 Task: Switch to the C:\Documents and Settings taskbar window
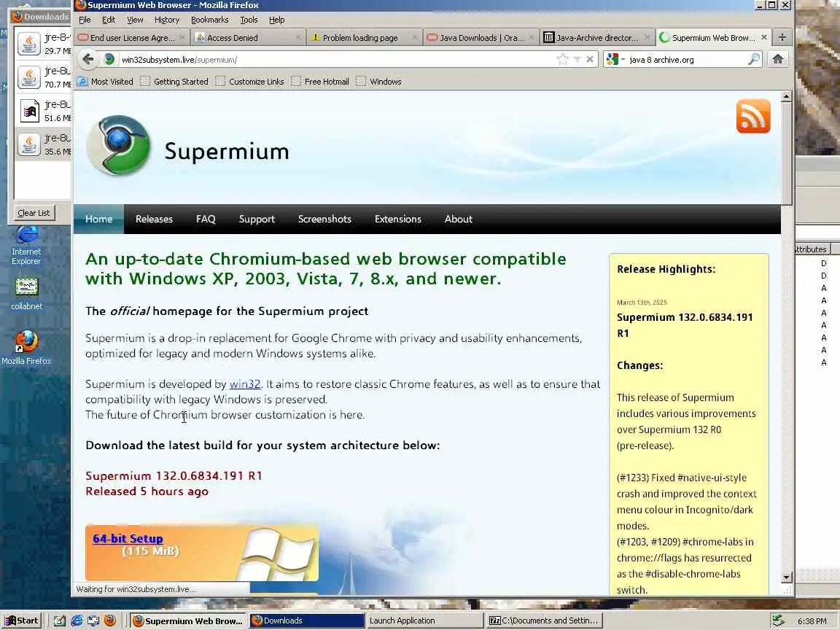click(x=544, y=621)
